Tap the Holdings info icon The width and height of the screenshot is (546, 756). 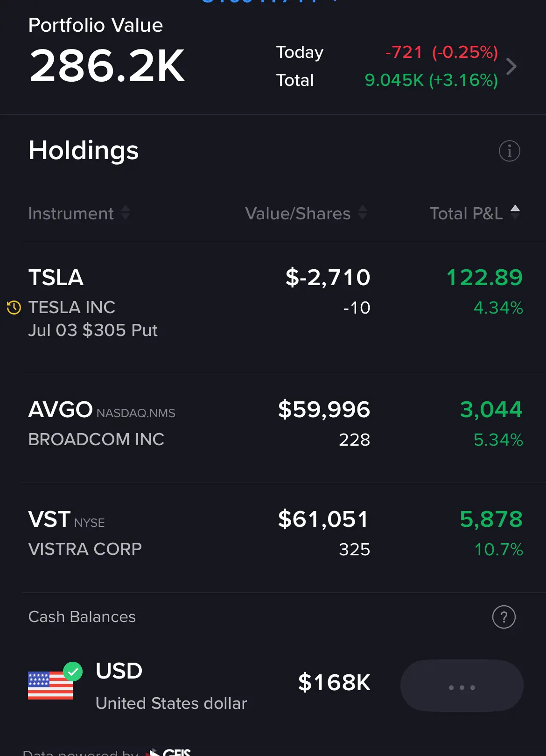(509, 151)
